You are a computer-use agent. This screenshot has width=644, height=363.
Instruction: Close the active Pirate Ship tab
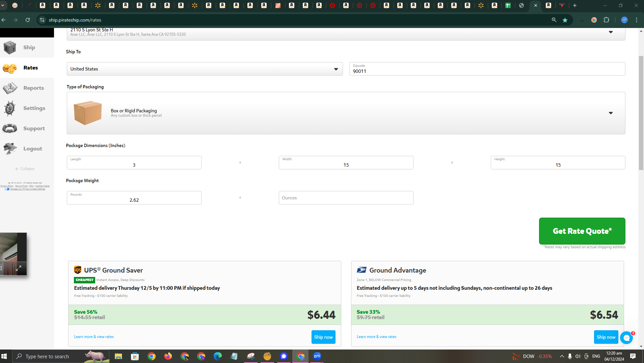[x=535, y=5]
